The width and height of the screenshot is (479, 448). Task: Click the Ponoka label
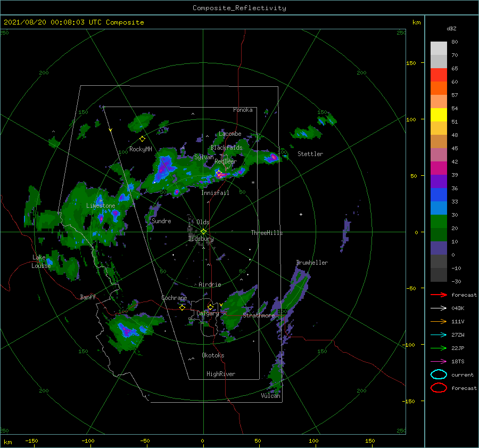(243, 110)
